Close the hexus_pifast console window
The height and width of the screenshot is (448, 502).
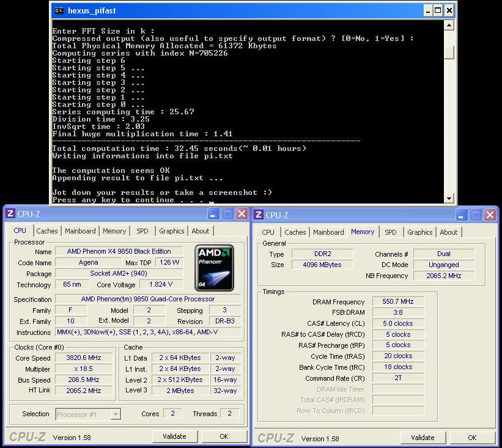449,10
